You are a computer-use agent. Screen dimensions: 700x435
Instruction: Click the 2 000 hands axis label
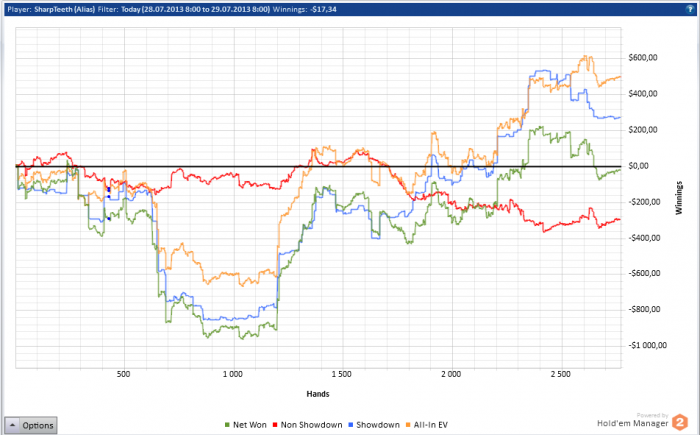click(451, 374)
